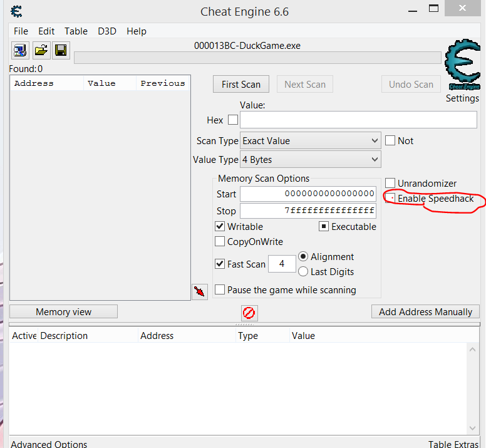Open Memory view
The width and height of the screenshot is (486, 448).
(63, 311)
